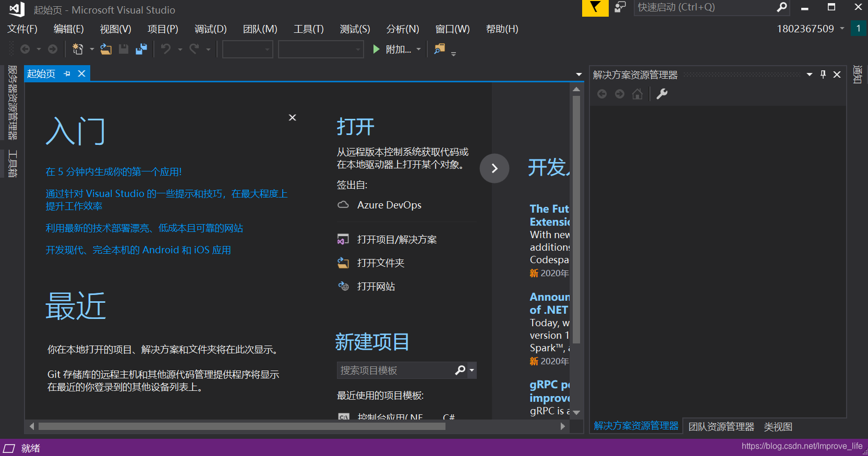Screen dimensions: 868x456
Task: Click the navigate backward toolbar arrow
Action: pyautogui.click(x=25, y=49)
